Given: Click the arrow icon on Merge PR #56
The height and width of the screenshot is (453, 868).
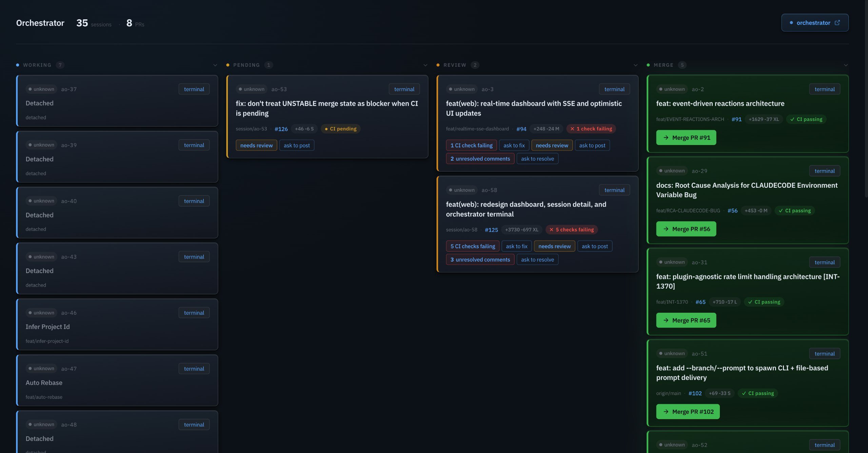Looking at the screenshot, I should coord(666,229).
